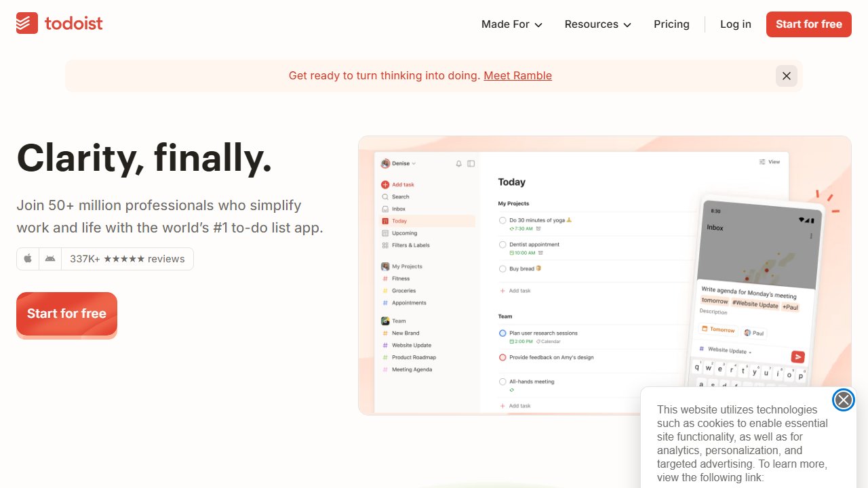Screen dimensions: 868x488
Task: Click the red send arrow icon
Action: [798, 357]
